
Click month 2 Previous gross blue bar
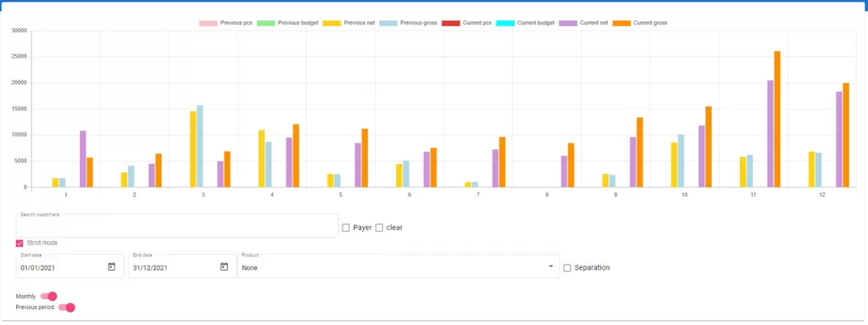(x=131, y=177)
